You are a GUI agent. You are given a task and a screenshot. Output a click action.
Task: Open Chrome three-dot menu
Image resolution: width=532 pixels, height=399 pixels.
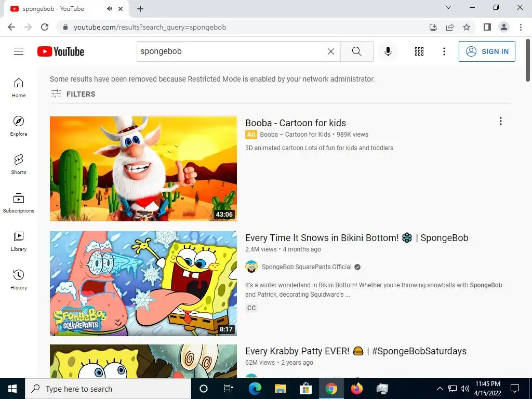pos(521,27)
